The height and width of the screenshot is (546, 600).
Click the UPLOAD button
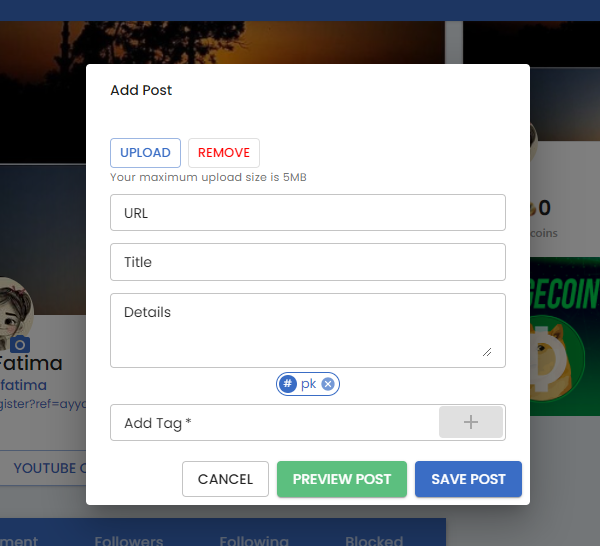tap(145, 153)
